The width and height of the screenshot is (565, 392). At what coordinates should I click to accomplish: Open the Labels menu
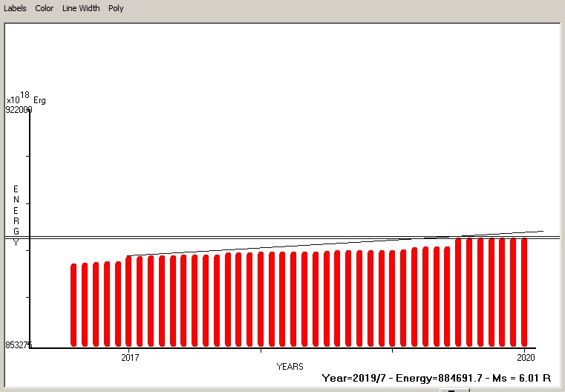point(15,8)
